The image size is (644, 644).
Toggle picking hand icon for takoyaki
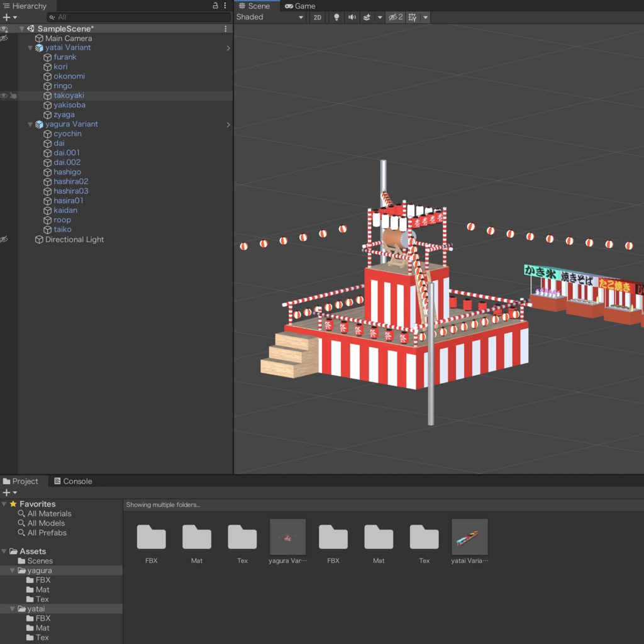click(x=13, y=96)
